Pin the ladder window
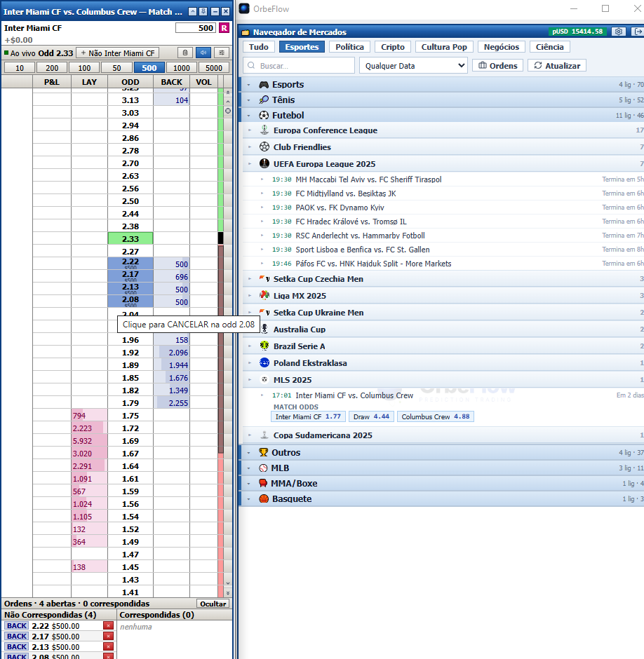644x659 pixels. pyautogui.click(x=203, y=12)
